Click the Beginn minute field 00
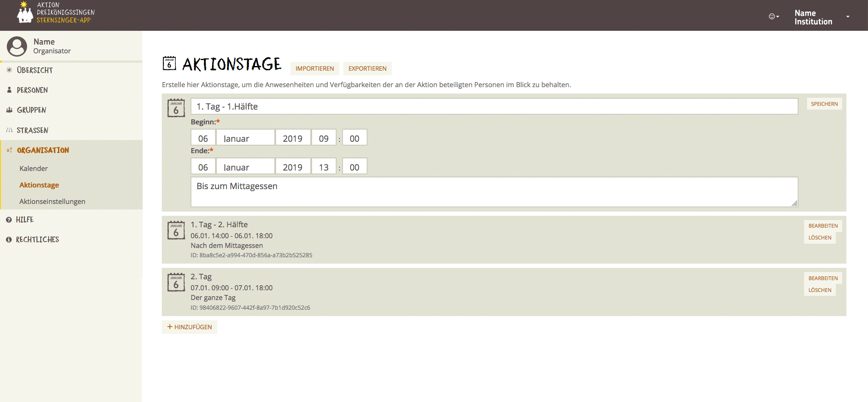This screenshot has height=402, width=868. click(354, 138)
